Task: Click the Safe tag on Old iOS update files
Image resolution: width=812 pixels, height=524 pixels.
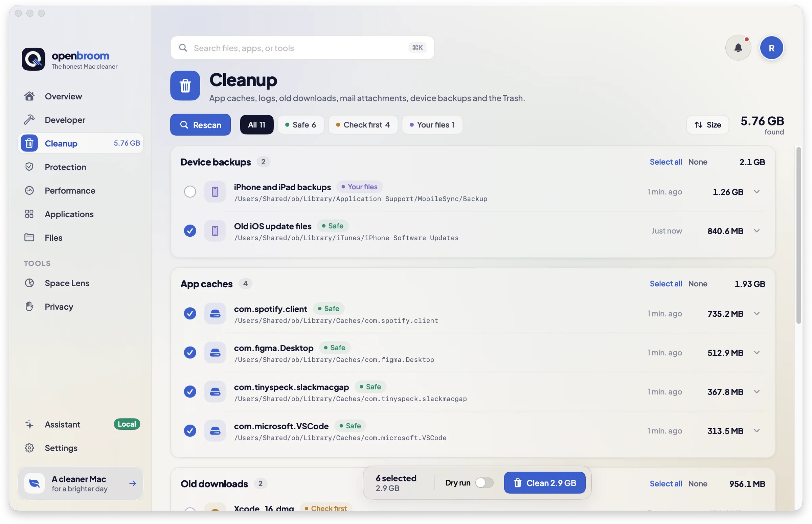Action: (x=333, y=226)
